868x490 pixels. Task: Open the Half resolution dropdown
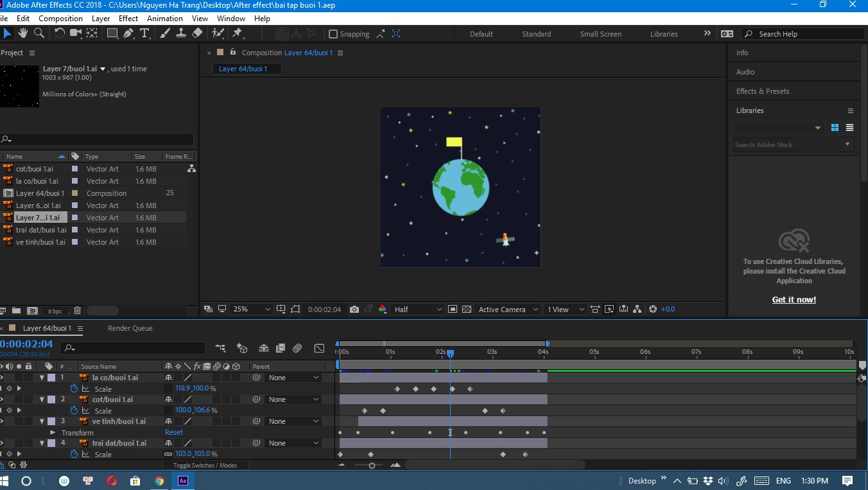tap(418, 310)
